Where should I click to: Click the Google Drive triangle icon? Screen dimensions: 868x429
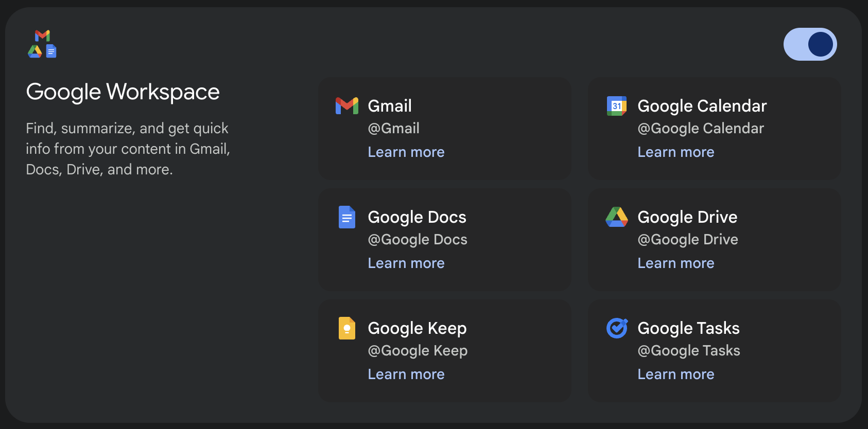click(617, 217)
